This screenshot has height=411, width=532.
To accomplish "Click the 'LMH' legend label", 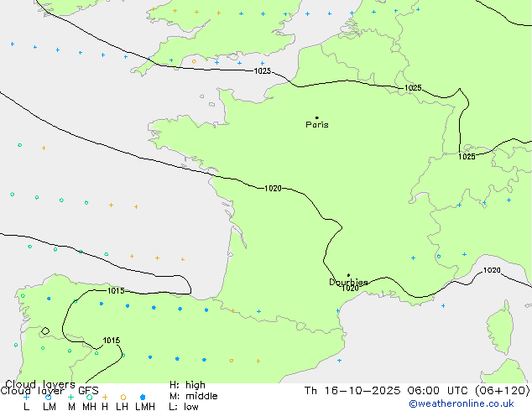I will (x=145, y=407).
